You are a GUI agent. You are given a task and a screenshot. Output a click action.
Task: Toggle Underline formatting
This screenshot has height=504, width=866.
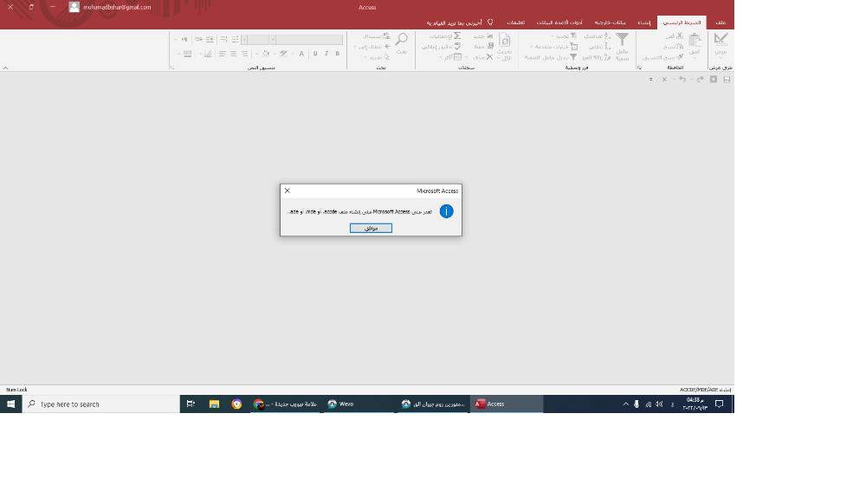pos(315,53)
